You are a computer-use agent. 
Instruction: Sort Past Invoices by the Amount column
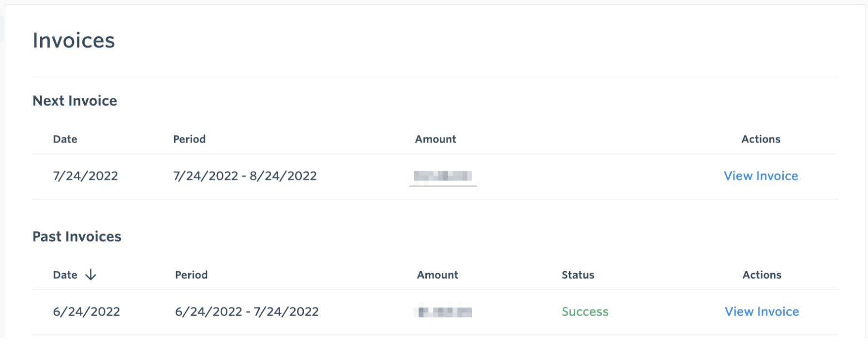tap(437, 275)
